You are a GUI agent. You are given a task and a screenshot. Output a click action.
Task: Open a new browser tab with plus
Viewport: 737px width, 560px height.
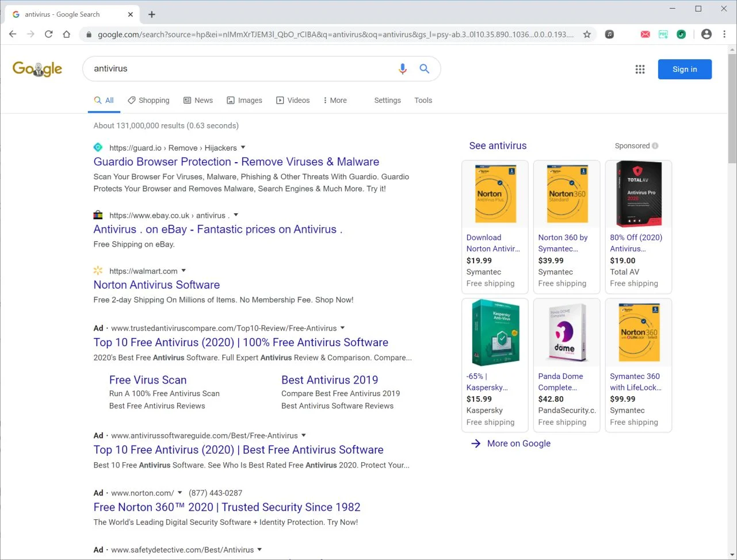tap(152, 14)
